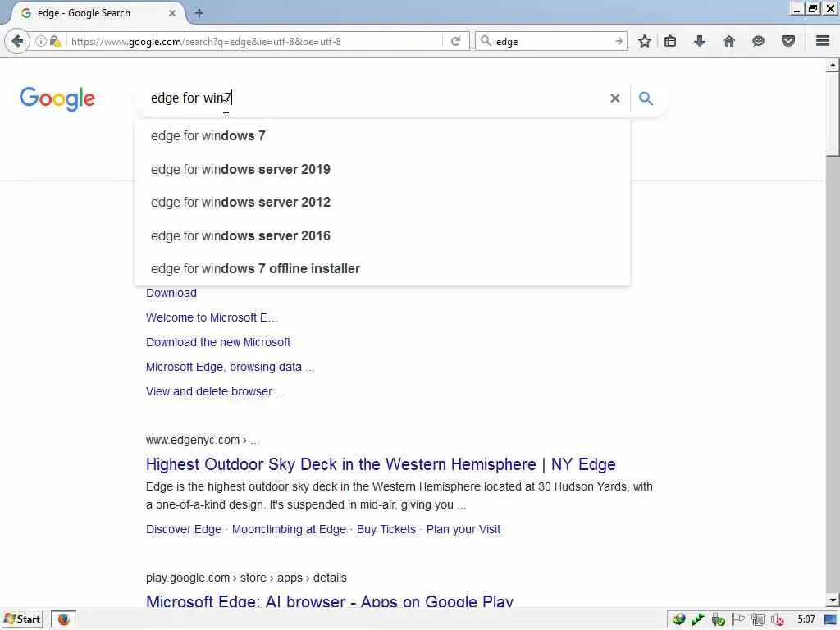Open the downloads arrow icon
This screenshot has width=840, height=630.
pos(700,41)
